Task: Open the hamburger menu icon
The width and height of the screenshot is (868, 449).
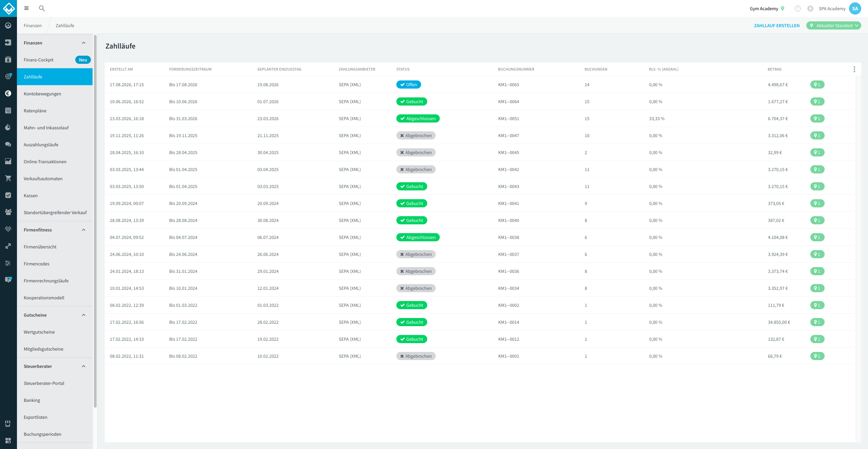Action: 26,8
